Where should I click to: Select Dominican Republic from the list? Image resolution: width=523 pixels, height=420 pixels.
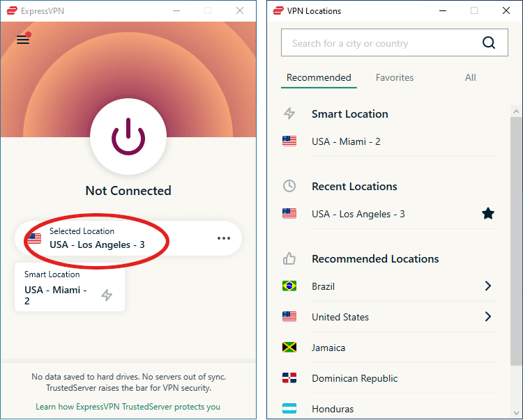point(389,378)
